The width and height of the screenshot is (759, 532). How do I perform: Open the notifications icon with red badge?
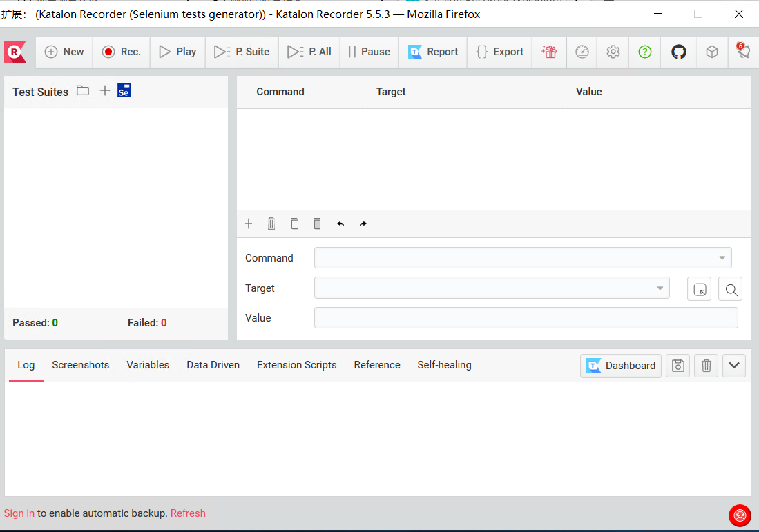[743, 51]
